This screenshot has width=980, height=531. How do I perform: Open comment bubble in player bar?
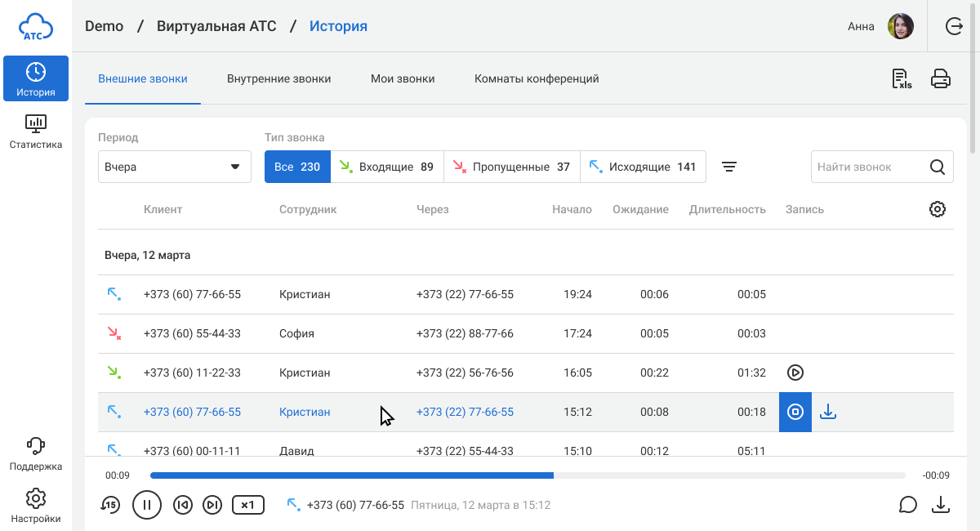(x=908, y=505)
